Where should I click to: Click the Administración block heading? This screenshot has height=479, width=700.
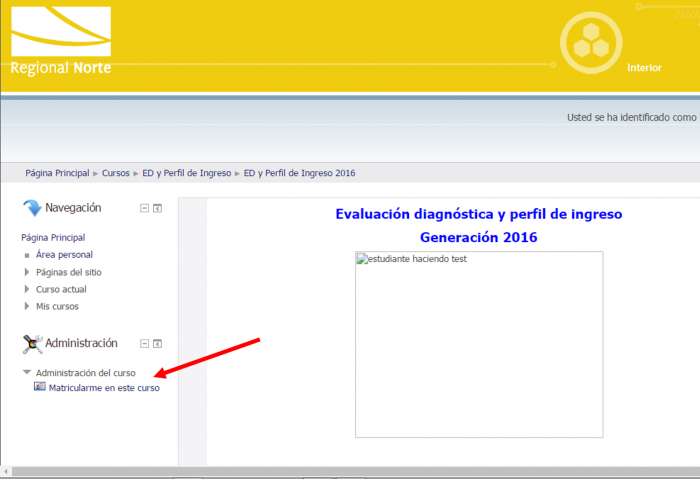[x=81, y=343]
